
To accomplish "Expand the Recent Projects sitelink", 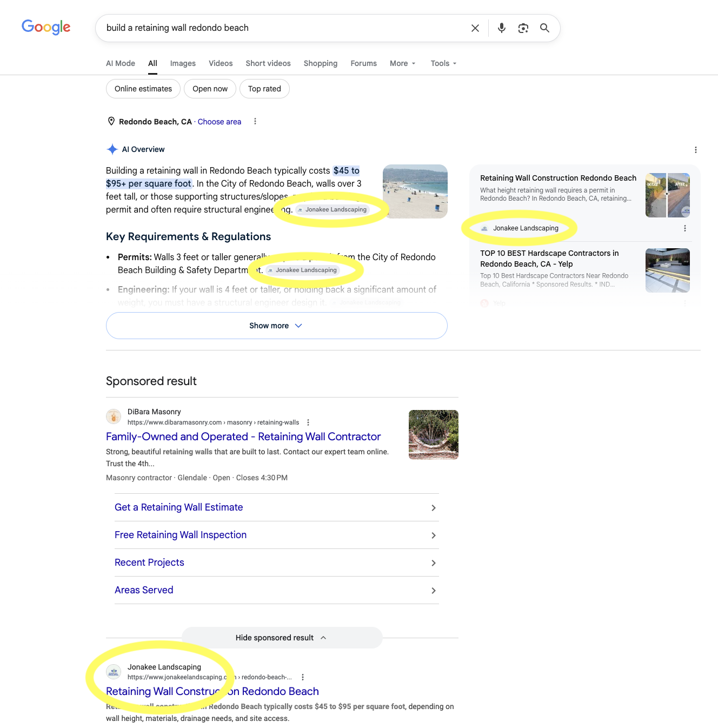I will tap(277, 562).
